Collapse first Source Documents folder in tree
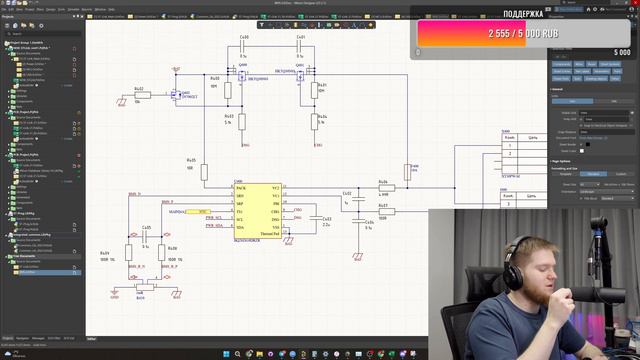Viewport: 640px width, 360px height. point(9,53)
